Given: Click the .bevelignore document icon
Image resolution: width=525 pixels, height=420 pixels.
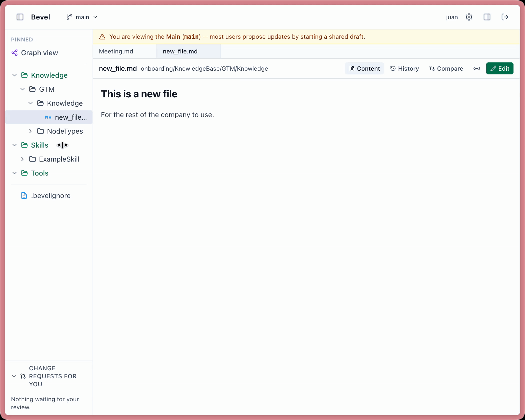Looking at the screenshot, I should click(24, 196).
